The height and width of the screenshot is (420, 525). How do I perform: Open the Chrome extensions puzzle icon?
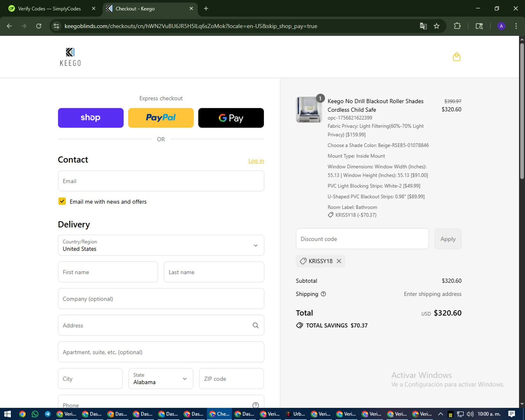point(457,26)
